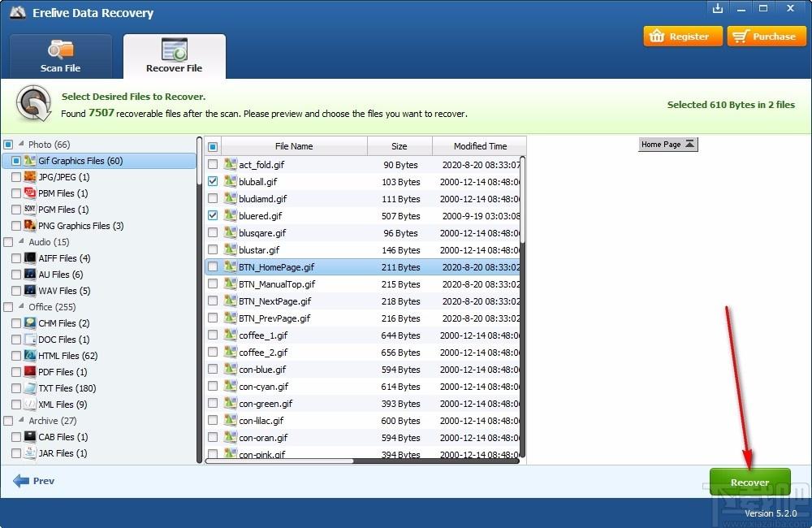This screenshot has width=812, height=528.
Task: Click the TXT Files type icon
Action: [30, 388]
